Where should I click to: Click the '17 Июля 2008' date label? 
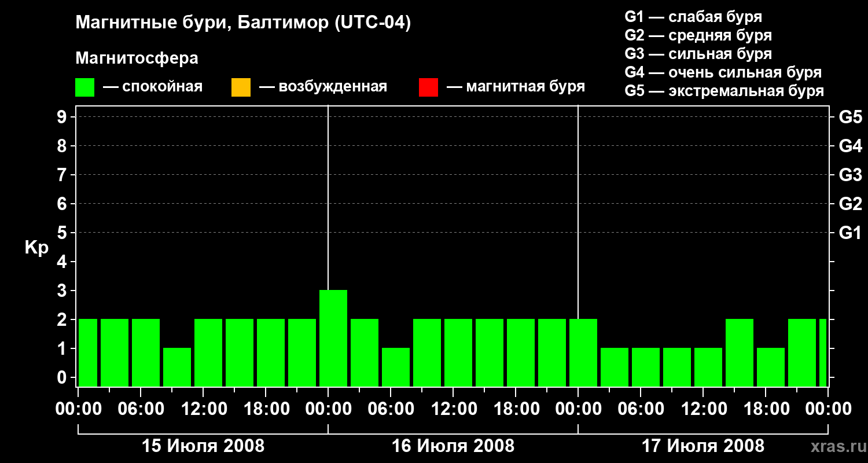coord(703,446)
